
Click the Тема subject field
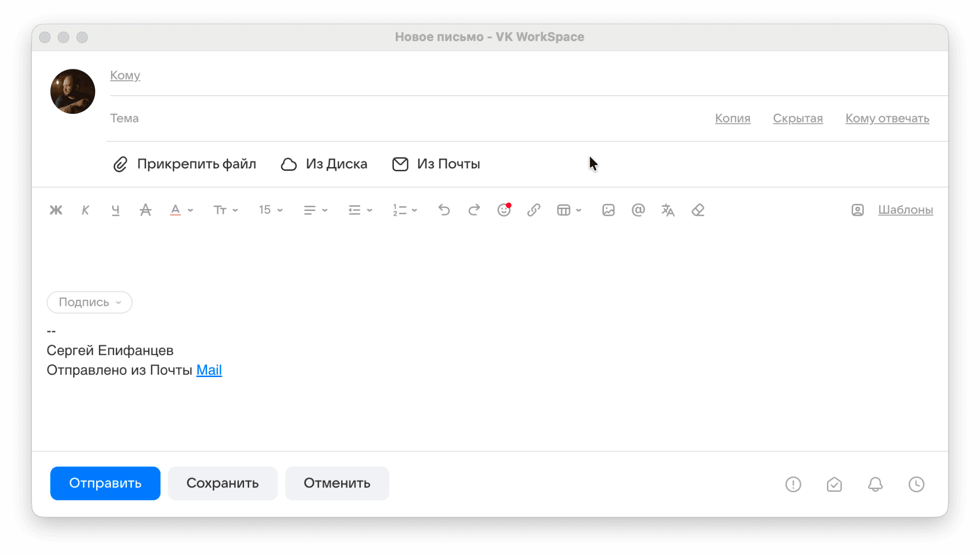pos(407,118)
